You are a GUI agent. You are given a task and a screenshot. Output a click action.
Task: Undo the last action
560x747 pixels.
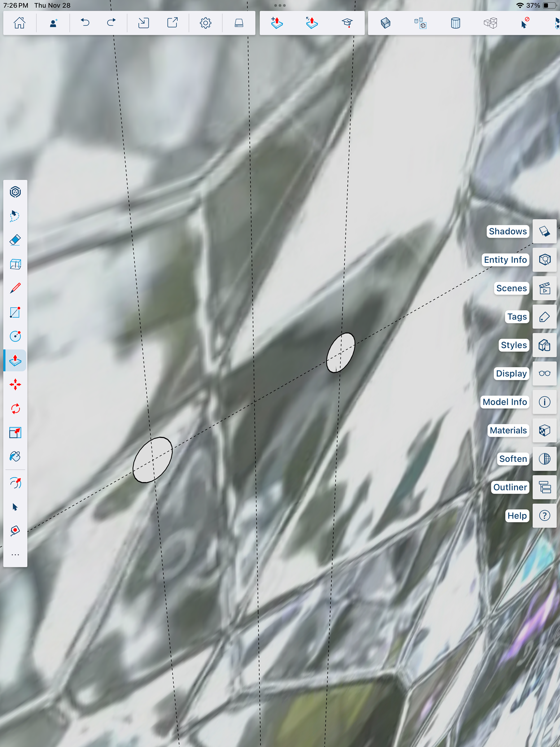pos(85,23)
